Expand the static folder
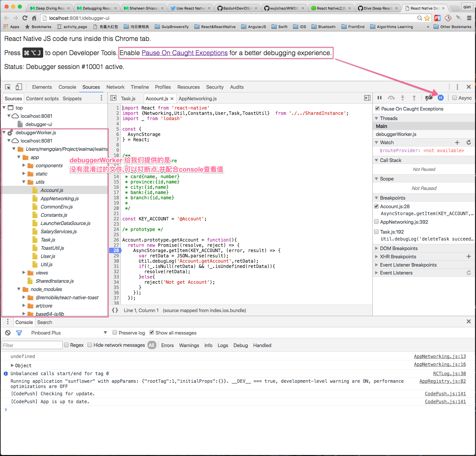This screenshot has height=456, width=476. [24, 174]
